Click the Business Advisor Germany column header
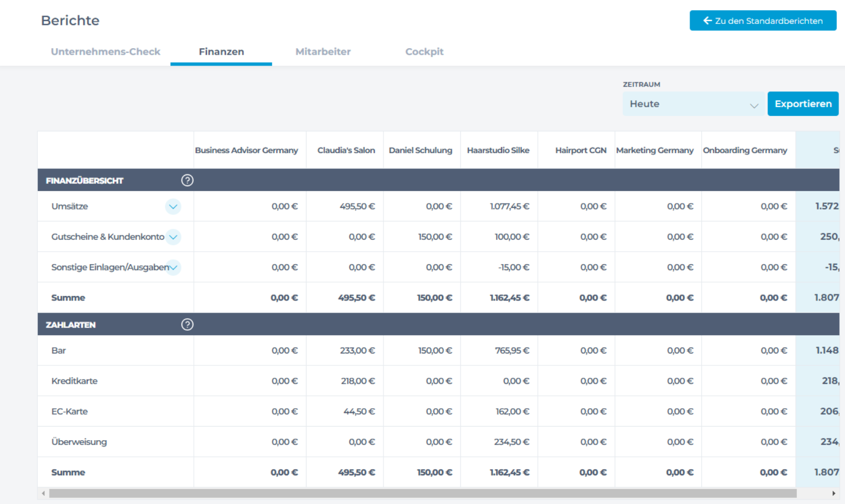 (x=246, y=150)
